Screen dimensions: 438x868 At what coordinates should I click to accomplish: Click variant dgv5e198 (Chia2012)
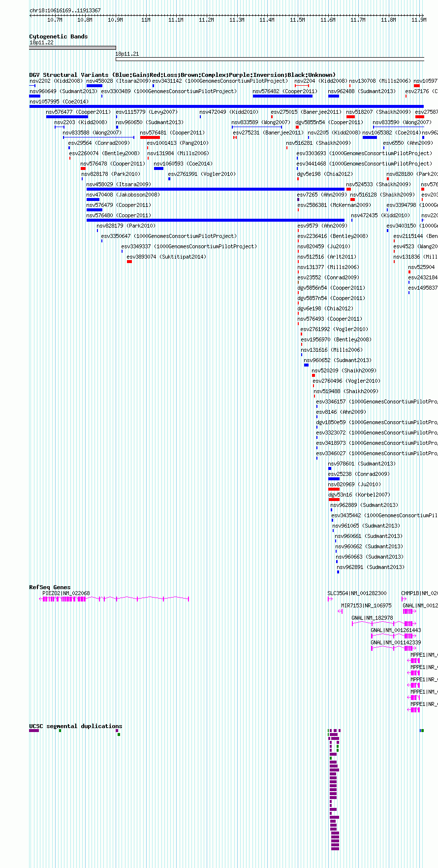pos(325,174)
